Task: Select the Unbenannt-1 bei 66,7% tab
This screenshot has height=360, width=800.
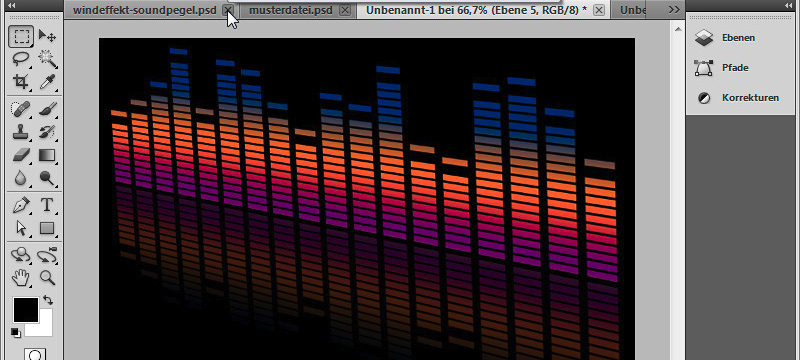Action: [x=477, y=10]
